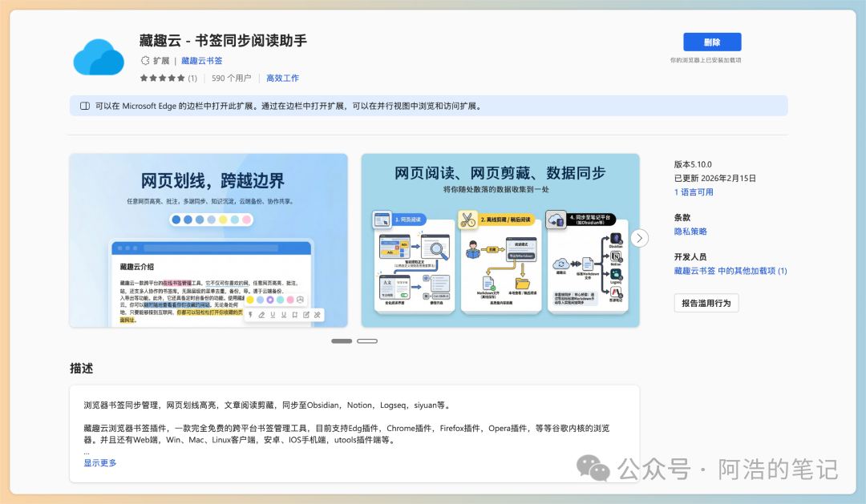Open the 藏趣云书签 publisher link
Screen dimensions: 866x504
201,61
